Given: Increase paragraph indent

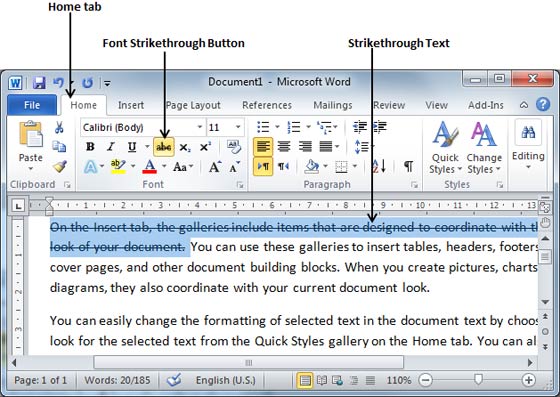Looking at the screenshot, I should click(380, 127).
